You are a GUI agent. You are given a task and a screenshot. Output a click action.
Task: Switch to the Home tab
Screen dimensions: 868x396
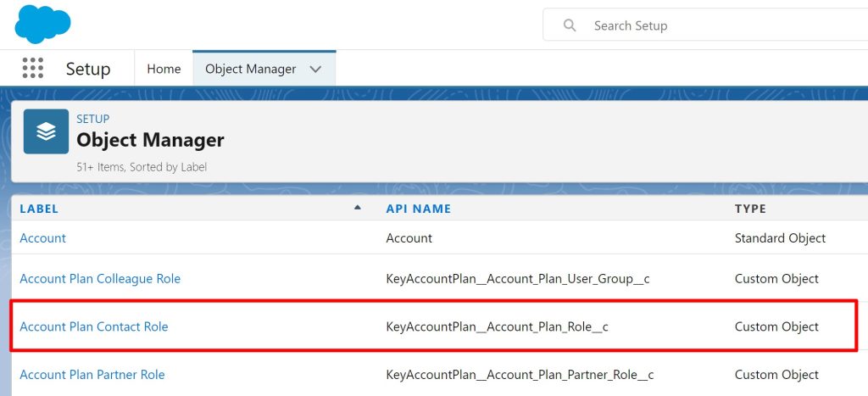click(164, 70)
